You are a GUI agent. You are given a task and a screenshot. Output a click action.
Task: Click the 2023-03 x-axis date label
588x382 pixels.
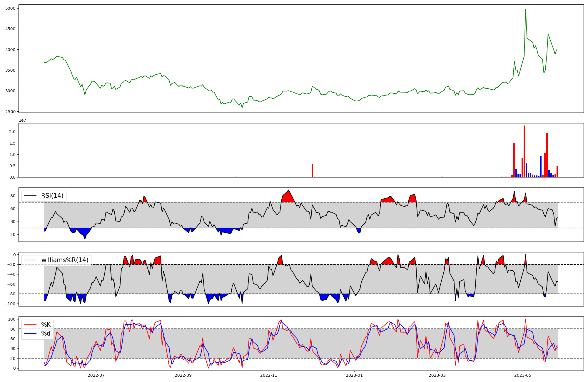437,375
